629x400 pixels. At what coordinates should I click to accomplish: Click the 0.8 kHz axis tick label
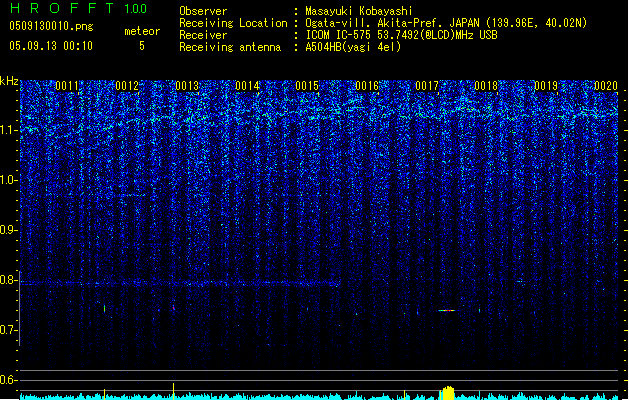pyautogui.click(x=8, y=280)
